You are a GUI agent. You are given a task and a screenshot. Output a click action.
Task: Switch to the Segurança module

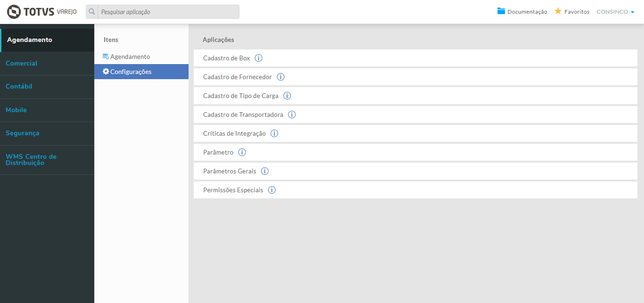[22, 133]
